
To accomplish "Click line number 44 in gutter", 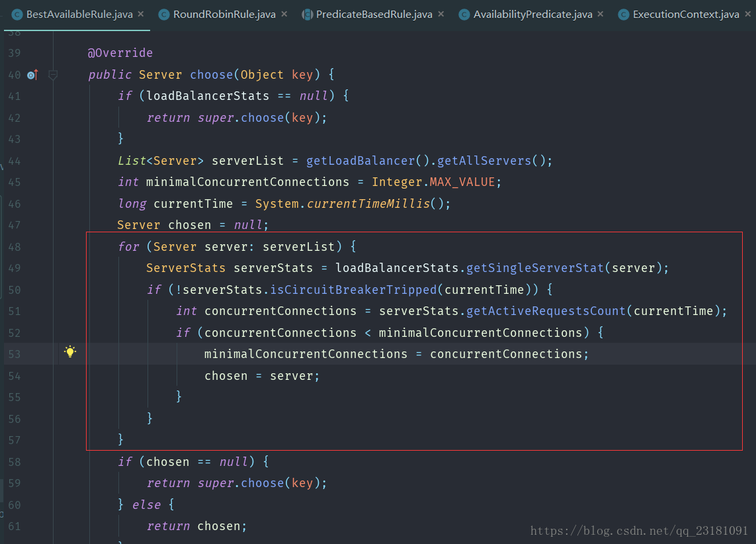I will pyautogui.click(x=15, y=161).
